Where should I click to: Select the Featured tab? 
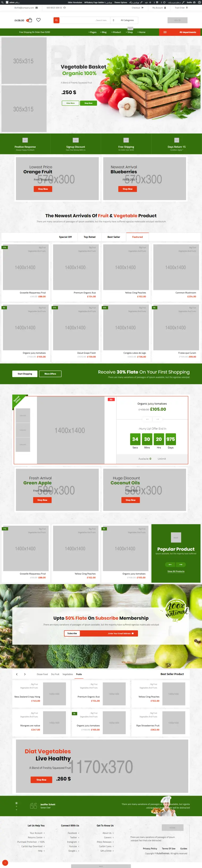[x=137, y=237]
